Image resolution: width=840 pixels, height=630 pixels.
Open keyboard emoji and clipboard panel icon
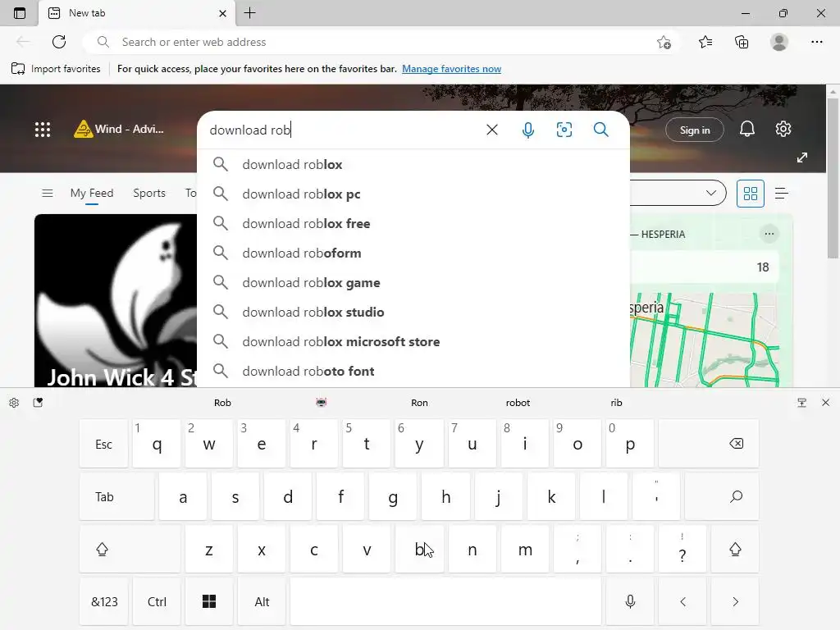(38, 403)
